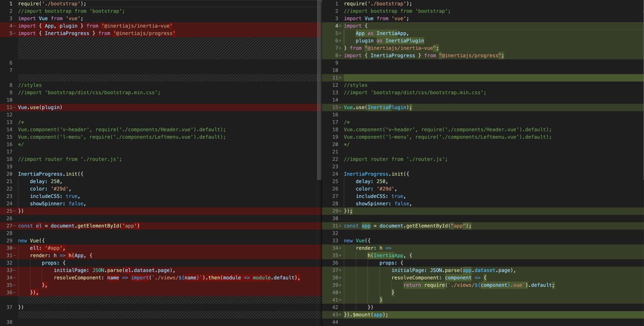Click bootstrap.min.css import comment in right pane
Screen dimensions: 644x326
click(415, 93)
